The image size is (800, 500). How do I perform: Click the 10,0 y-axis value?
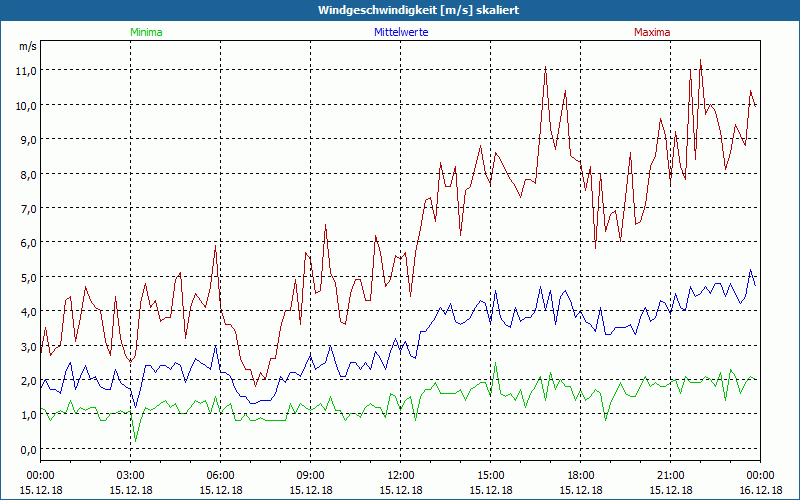(26, 106)
